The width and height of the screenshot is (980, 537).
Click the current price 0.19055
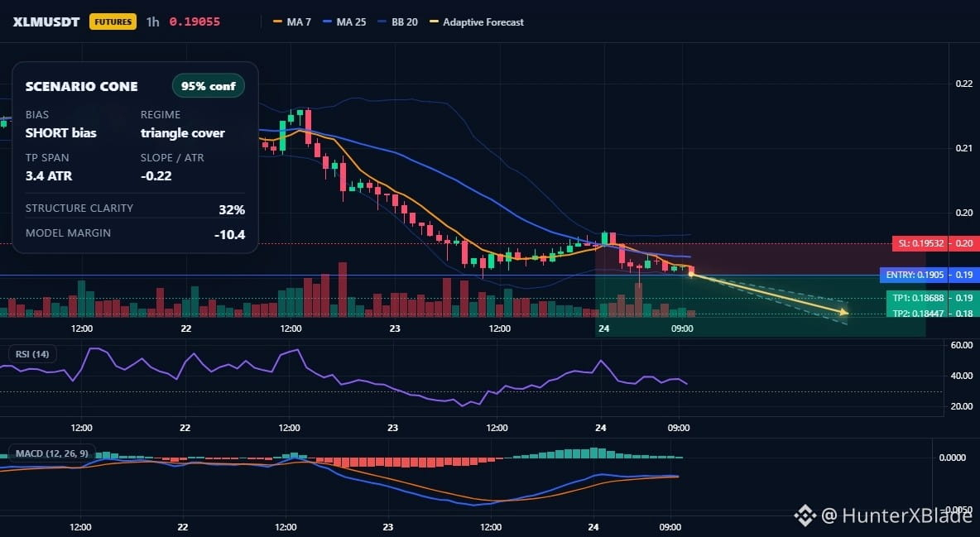click(195, 22)
